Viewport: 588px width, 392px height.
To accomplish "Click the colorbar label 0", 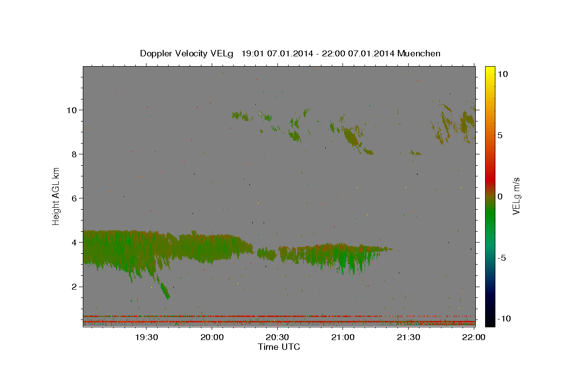I will pyautogui.click(x=500, y=196).
